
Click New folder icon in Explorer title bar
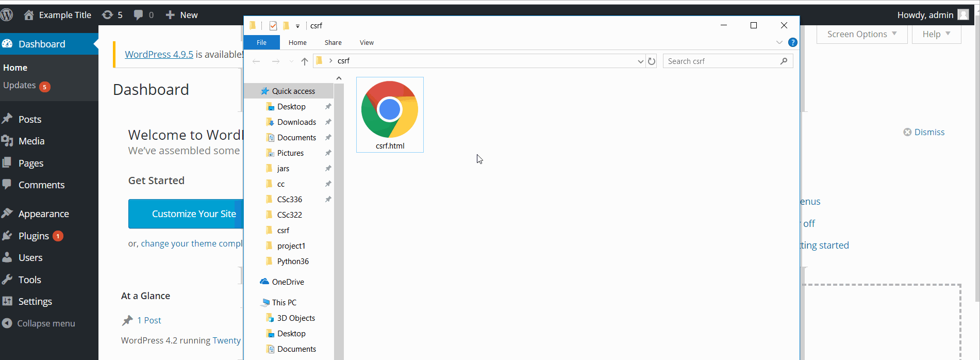point(286,26)
